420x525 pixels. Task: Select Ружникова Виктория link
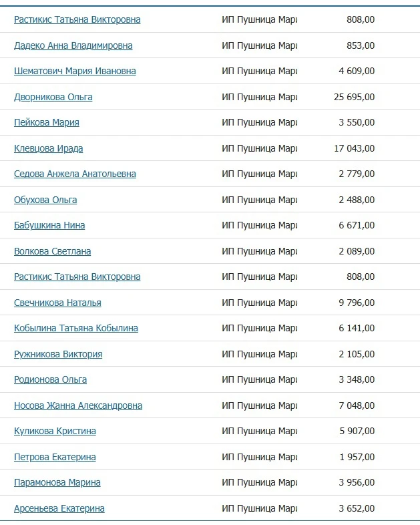pos(58,354)
